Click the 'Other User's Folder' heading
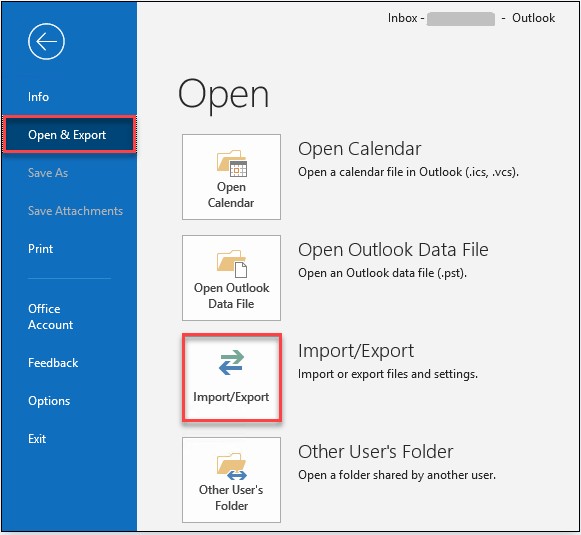 point(376,452)
